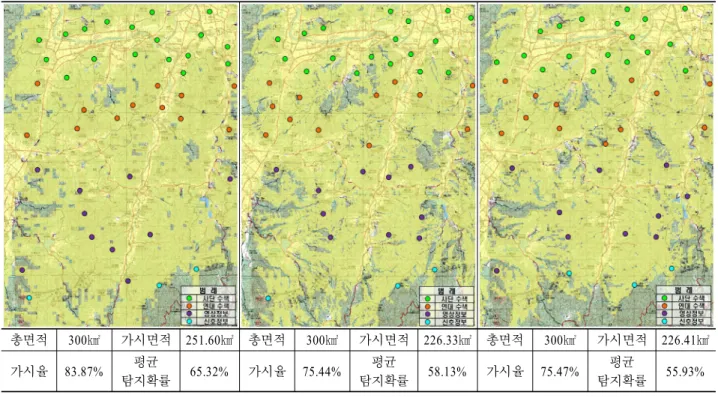Select orange 연대 수색 legend dot on middle map
Viewport: 718px width, 398px height.
pos(428,306)
